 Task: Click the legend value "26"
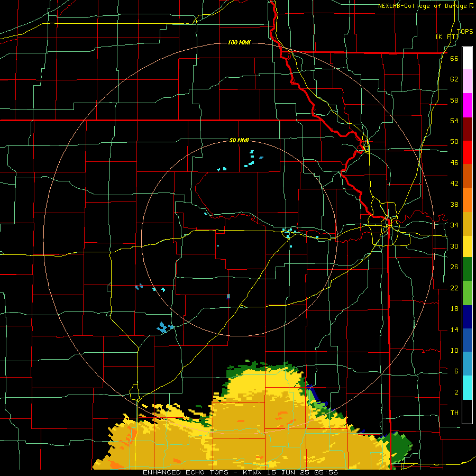(x=454, y=267)
